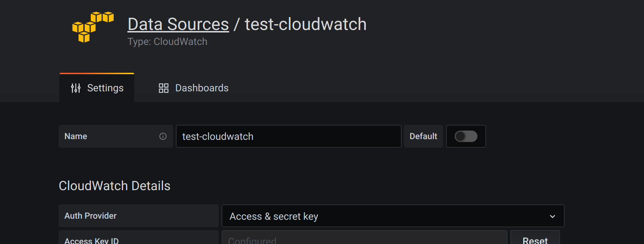The image size is (644, 244).
Task: Click the Configured Access Key ID field
Action: pyautogui.click(x=364, y=240)
